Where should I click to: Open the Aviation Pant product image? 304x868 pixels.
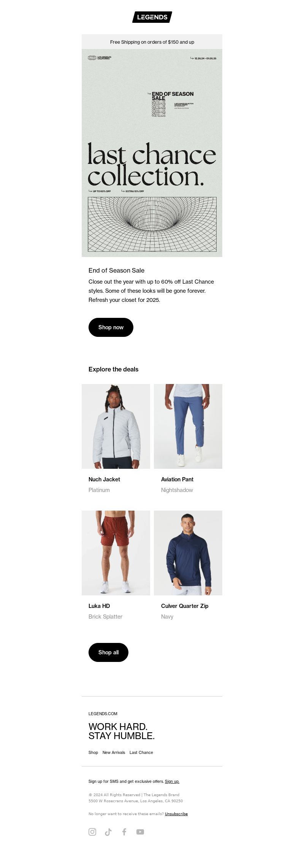188,426
